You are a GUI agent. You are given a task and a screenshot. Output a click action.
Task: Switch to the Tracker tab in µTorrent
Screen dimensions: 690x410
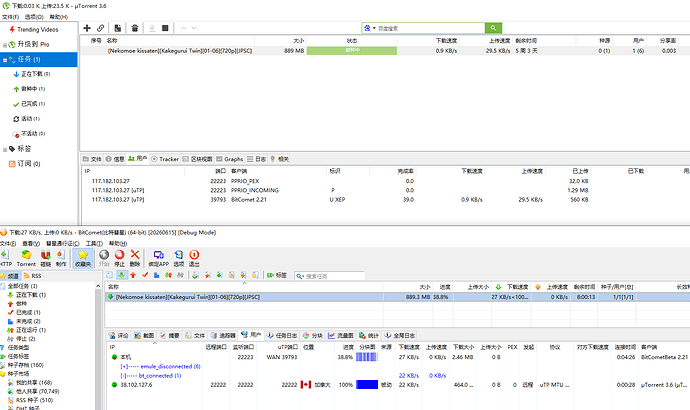(165, 159)
